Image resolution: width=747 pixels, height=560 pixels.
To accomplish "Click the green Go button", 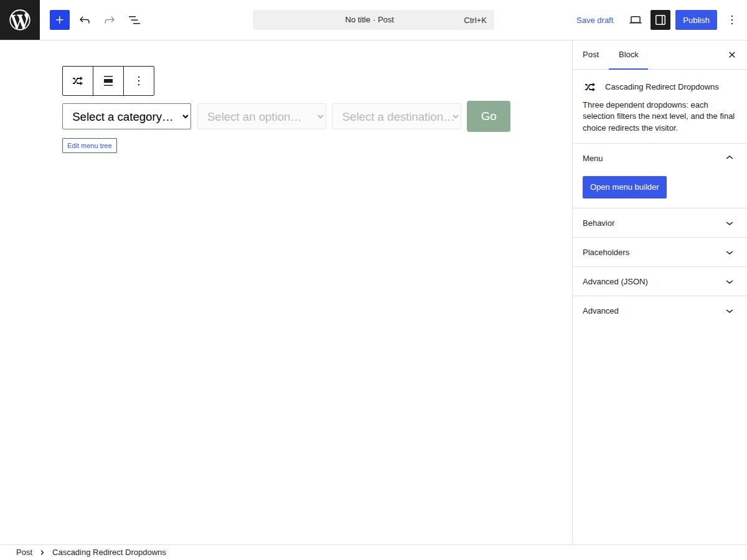I will (x=489, y=116).
